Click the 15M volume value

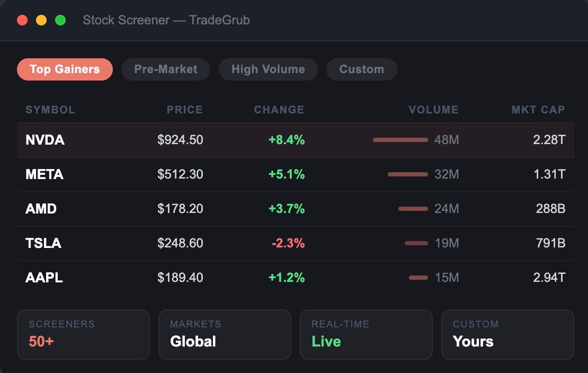tap(447, 278)
